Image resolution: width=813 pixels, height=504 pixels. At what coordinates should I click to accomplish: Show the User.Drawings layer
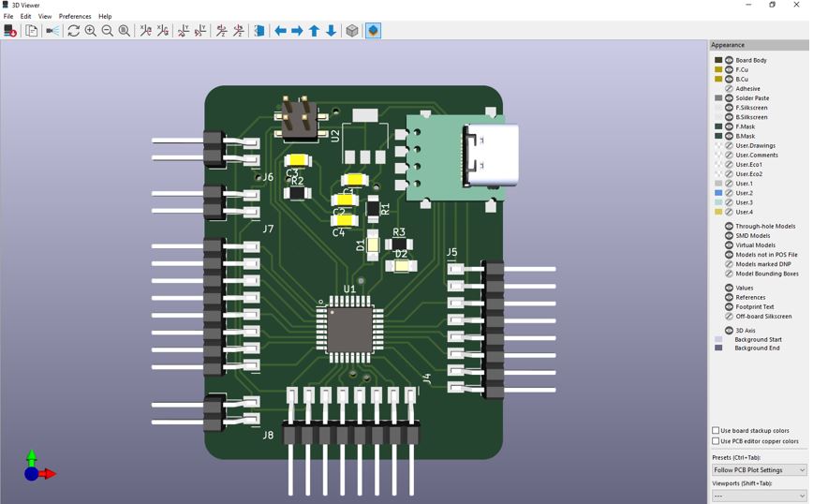click(729, 146)
